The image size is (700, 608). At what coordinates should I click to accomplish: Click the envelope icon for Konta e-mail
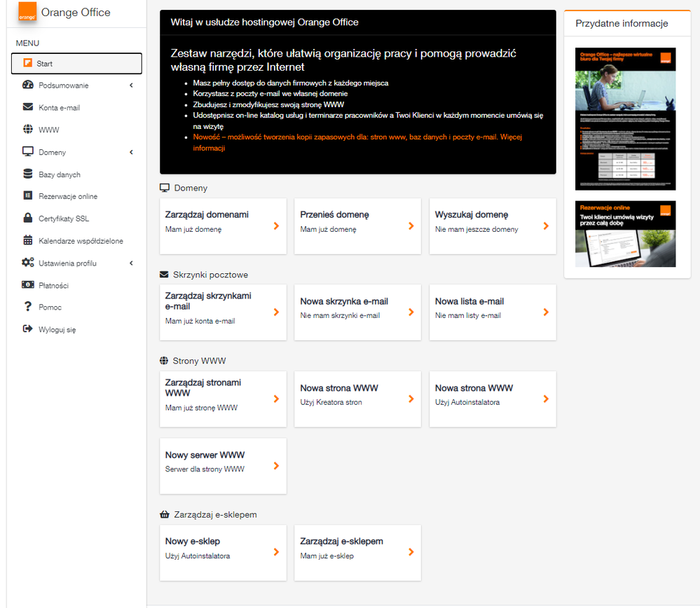click(28, 108)
